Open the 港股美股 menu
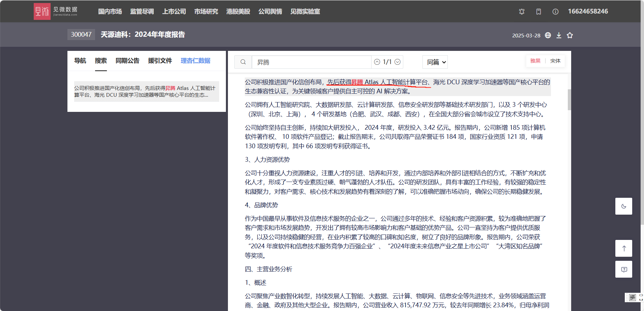Viewport: 644px width, 311px height. pos(238,11)
